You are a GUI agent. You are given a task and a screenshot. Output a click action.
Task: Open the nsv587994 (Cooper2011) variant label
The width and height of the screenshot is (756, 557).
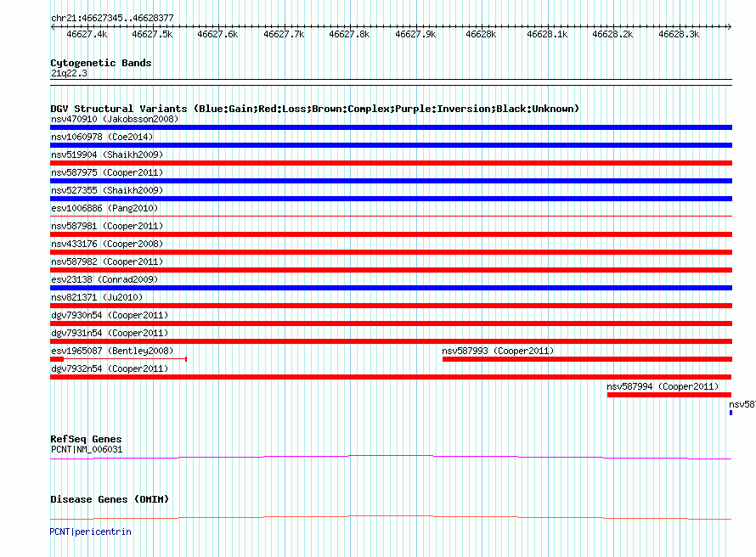[x=663, y=386]
